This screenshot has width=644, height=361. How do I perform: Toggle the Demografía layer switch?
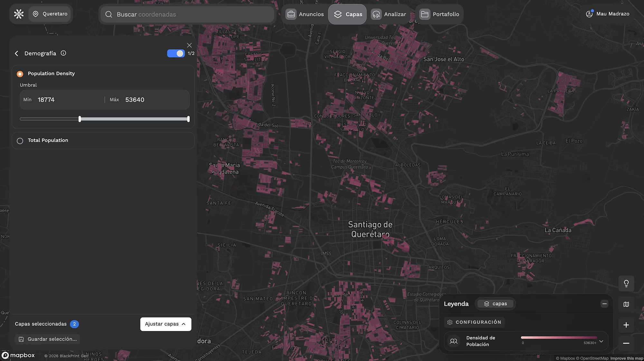(176, 53)
